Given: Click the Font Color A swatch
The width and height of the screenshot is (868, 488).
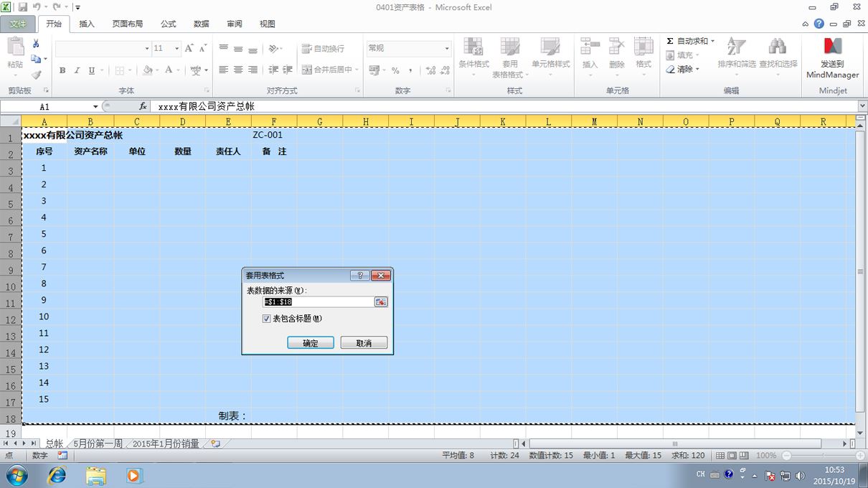Looking at the screenshot, I should [x=169, y=70].
